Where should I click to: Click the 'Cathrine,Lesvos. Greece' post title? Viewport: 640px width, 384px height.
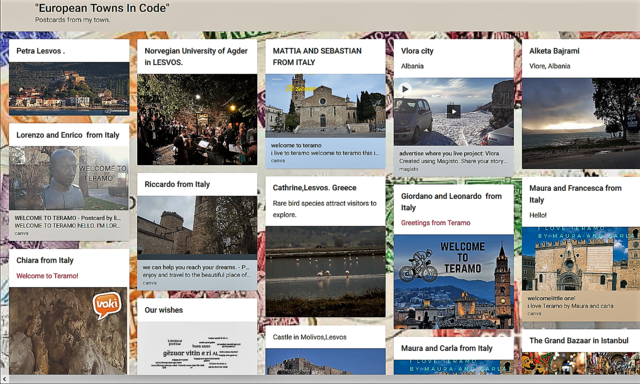click(x=314, y=188)
